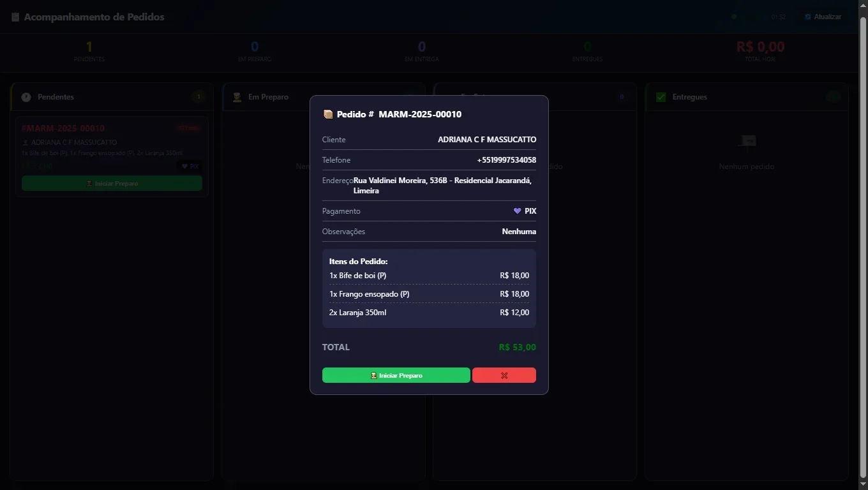The image size is (868, 490).
Task: Click the chef icon in Em Preparo header
Action: pyautogui.click(x=237, y=97)
